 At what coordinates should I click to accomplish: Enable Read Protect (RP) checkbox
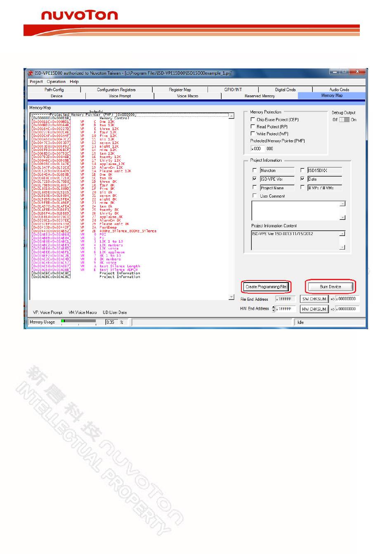[253, 127]
